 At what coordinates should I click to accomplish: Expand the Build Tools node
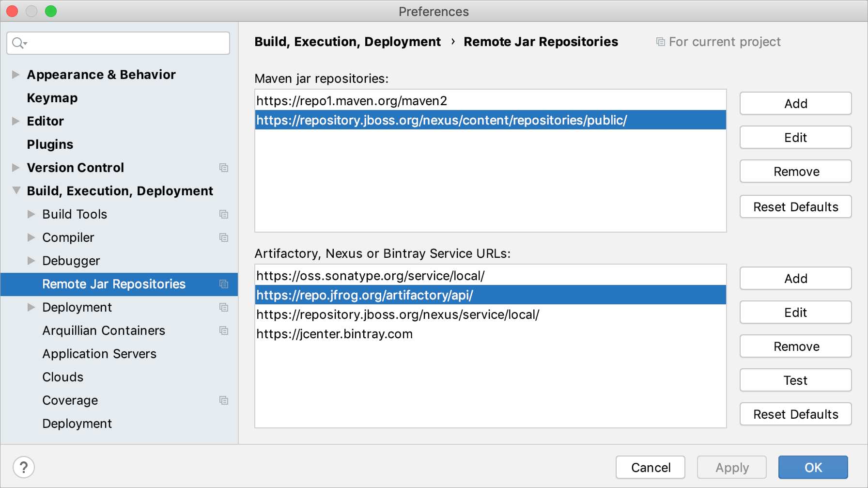[x=31, y=214]
